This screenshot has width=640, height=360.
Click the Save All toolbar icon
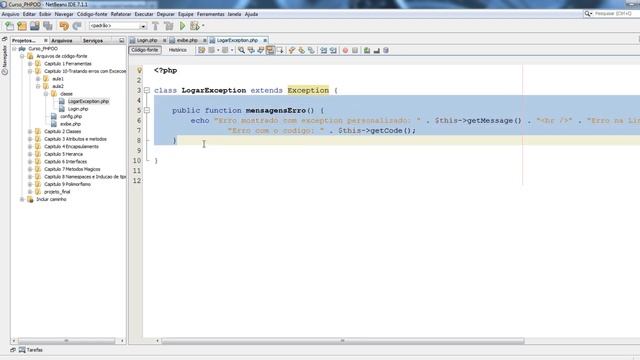[x=48, y=26]
